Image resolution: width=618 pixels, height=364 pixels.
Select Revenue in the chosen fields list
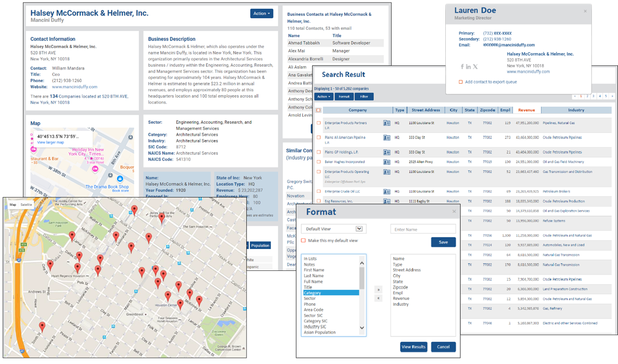pyautogui.click(x=401, y=298)
